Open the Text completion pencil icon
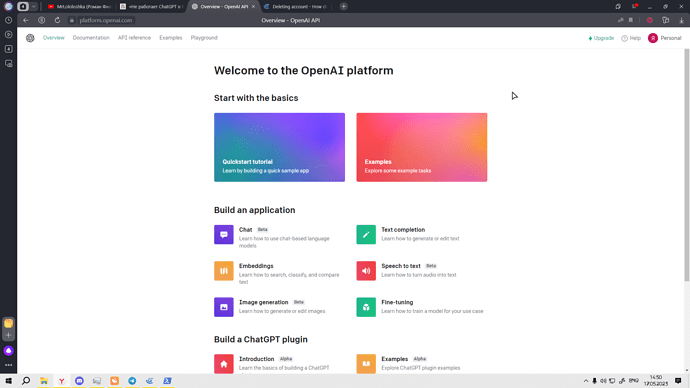 click(x=366, y=234)
